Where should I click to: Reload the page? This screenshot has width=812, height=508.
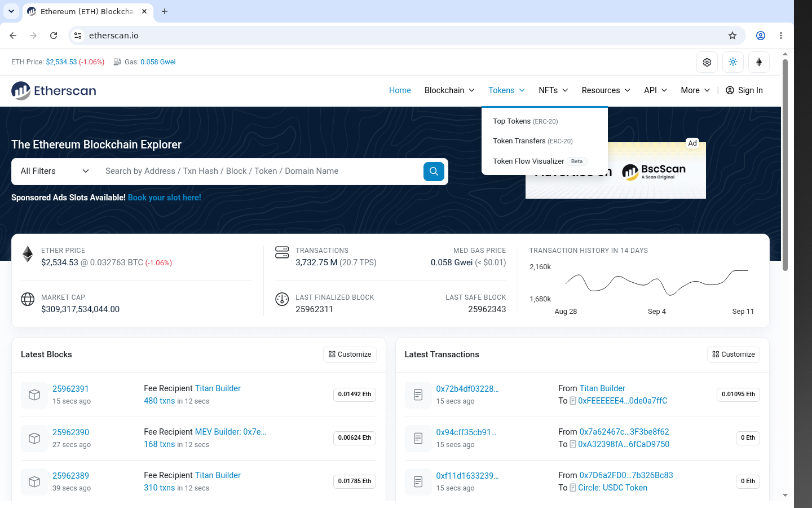pos(54,36)
